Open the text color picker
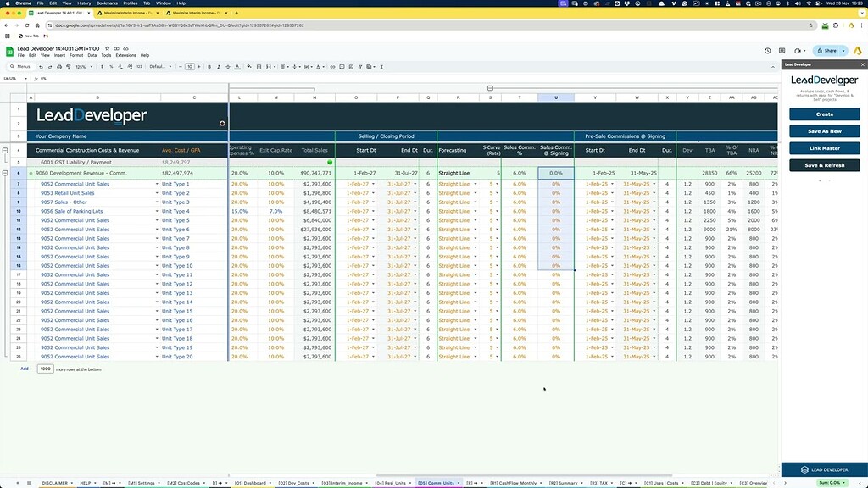This screenshot has height=488, width=868. (237, 67)
